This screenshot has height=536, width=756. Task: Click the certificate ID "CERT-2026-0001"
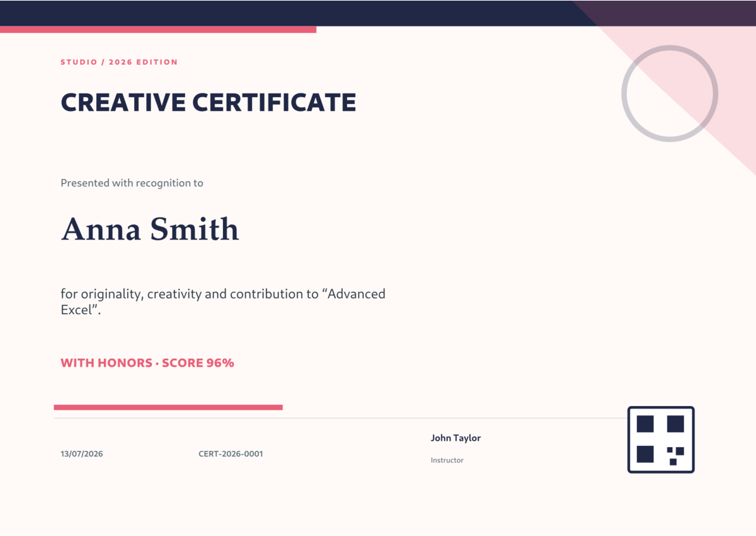(x=231, y=454)
